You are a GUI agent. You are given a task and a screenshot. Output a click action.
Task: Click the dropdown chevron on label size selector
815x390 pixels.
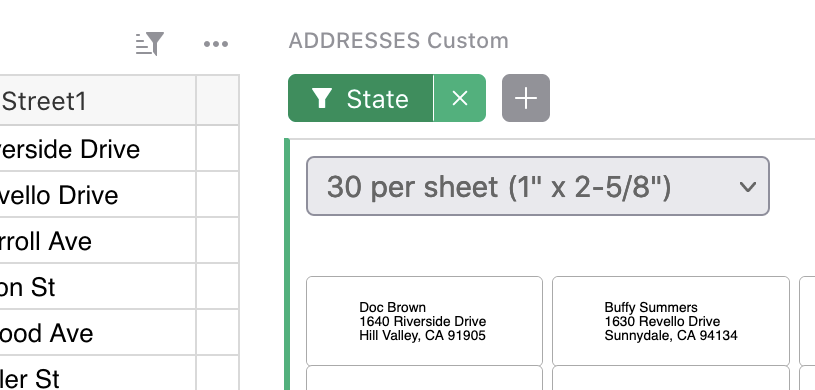747,187
